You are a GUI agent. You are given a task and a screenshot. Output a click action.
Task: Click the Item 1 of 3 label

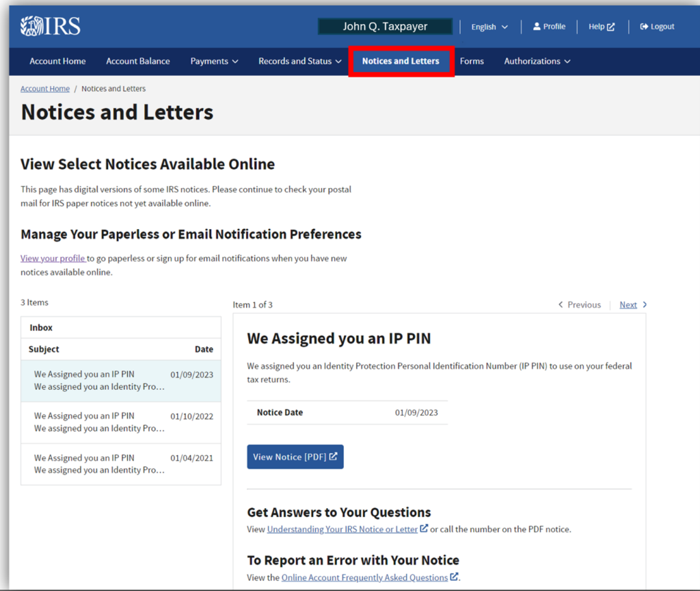(252, 304)
